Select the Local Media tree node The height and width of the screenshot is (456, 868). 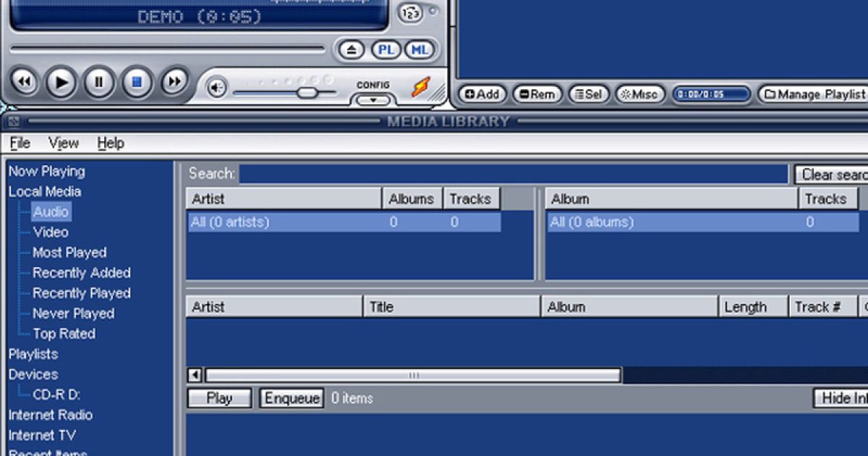coord(45,192)
